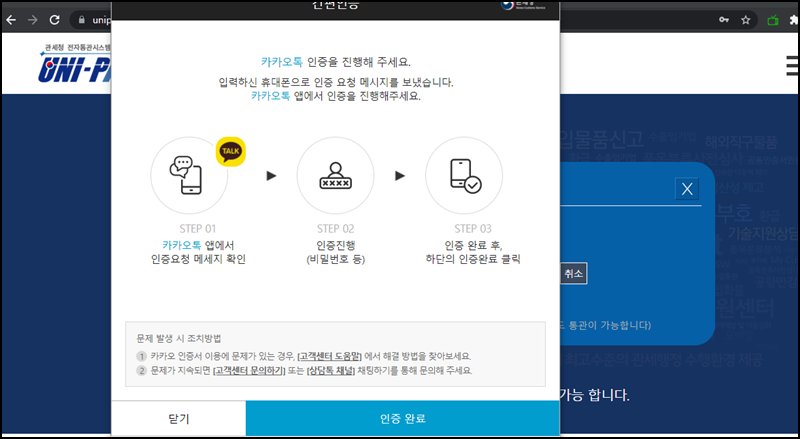
Task: Open the hamburger menu on UNI-PASS page
Action: [x=793, y=65]
